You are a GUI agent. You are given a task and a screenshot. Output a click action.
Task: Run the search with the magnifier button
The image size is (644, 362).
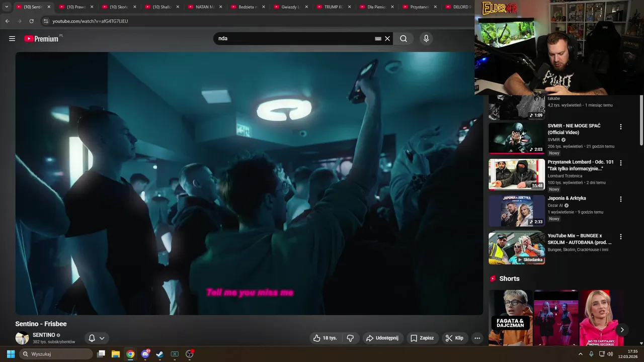tap(404, 39)
